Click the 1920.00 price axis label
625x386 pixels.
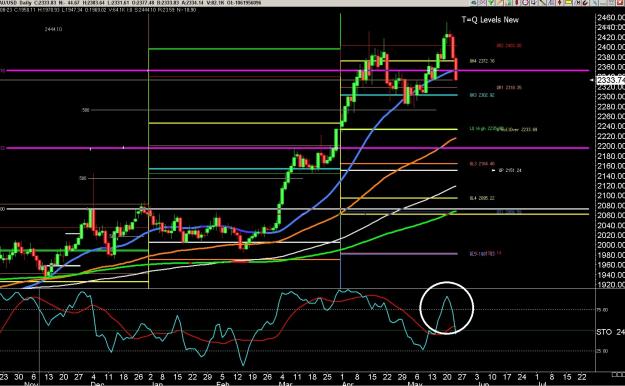pos(610,284)
